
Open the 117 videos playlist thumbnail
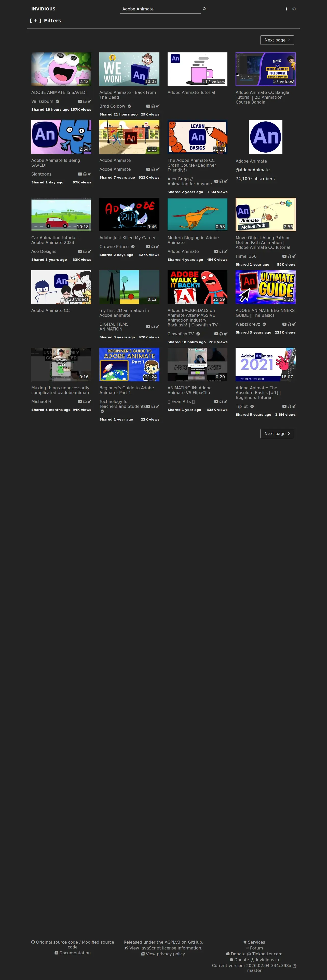coord(198,69)
